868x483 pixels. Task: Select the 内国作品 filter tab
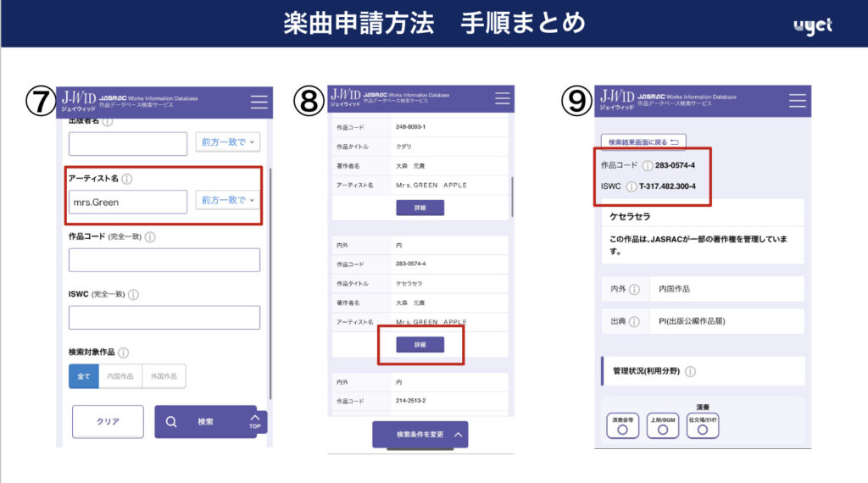120,376
